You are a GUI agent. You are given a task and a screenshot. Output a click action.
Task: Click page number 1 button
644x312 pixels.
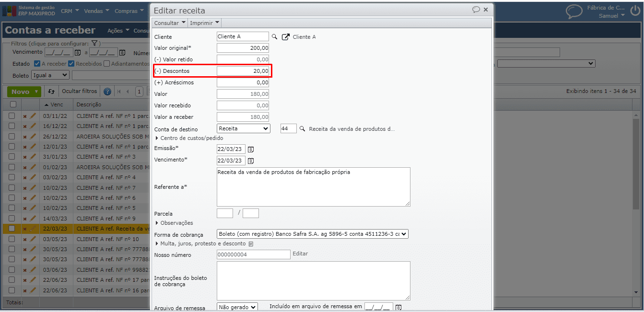pyautogui.click(x=139, y=92)
